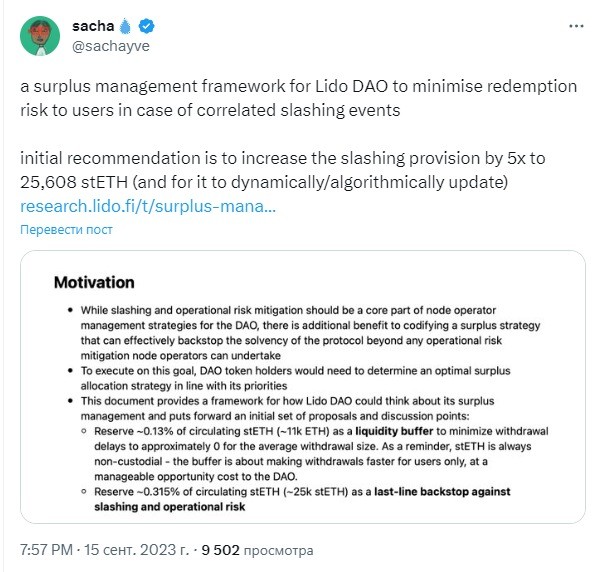Open sacha's profile avatar

point(40,36)
